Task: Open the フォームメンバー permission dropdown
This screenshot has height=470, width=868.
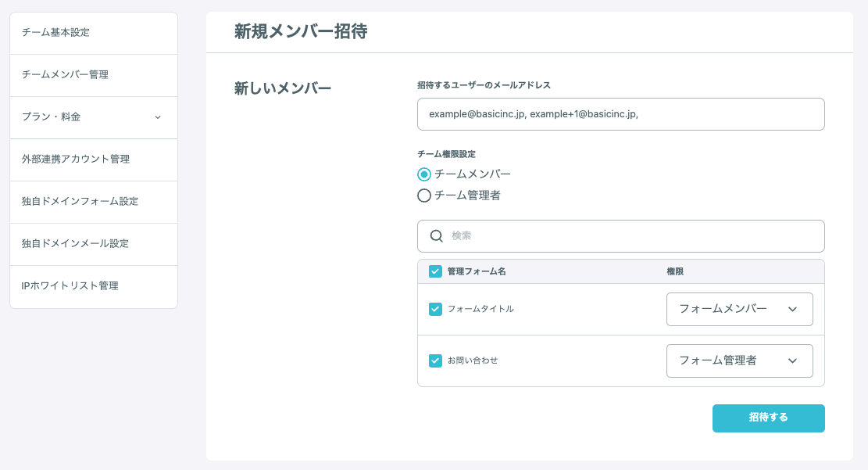Action: point(740,309)
